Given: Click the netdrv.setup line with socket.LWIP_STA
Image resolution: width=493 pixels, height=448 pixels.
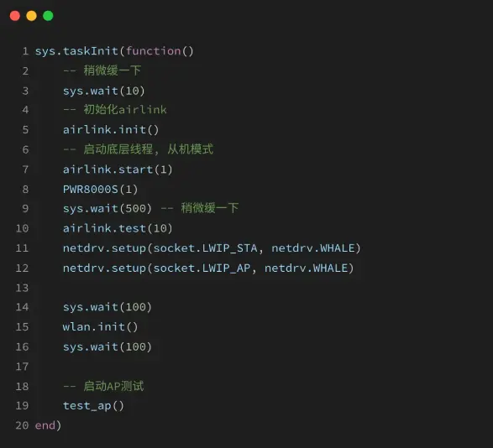Looking at the screenshot, I should [212, 248].
